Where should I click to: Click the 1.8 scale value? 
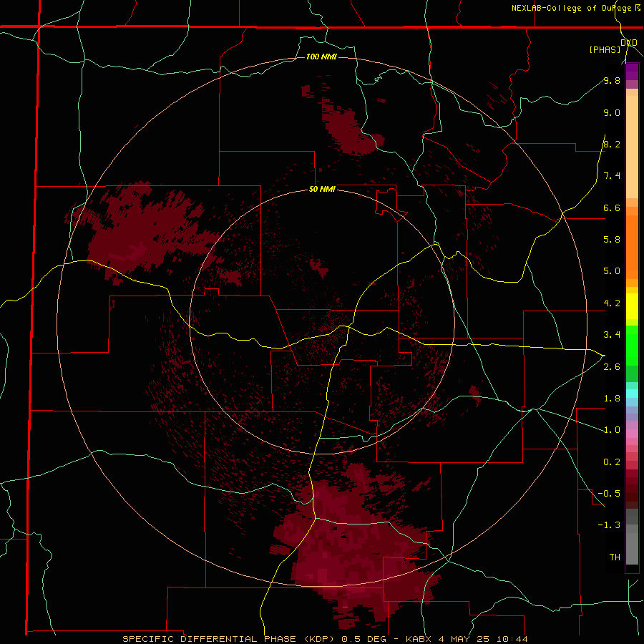point(612,399)
